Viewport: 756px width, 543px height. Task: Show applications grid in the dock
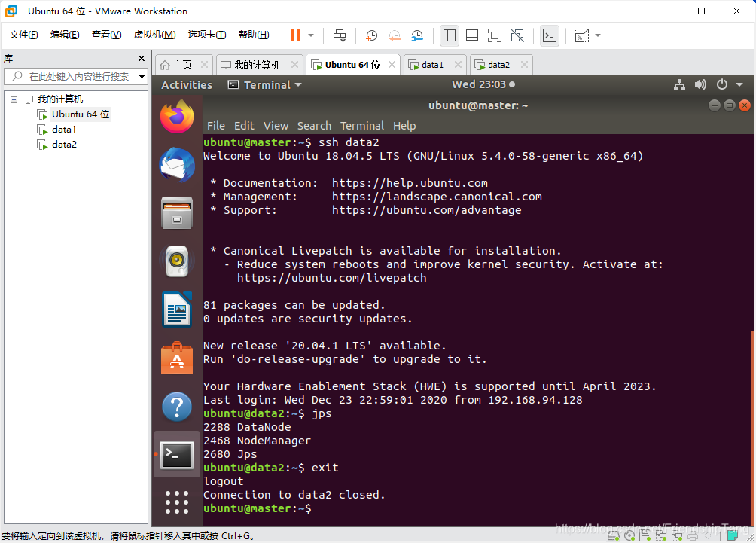[177, 502]
